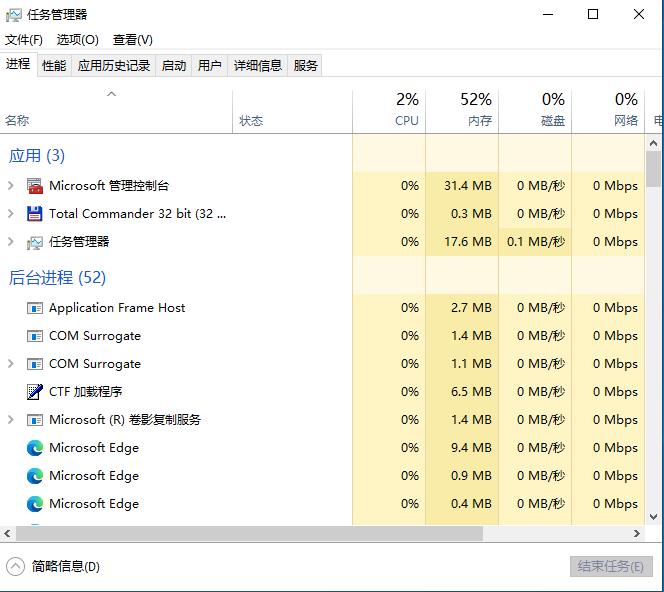Screen dimensions: 664x592
Task: Click the 简略信息 up-arrow circle icon
Action: tap(15, 567)
